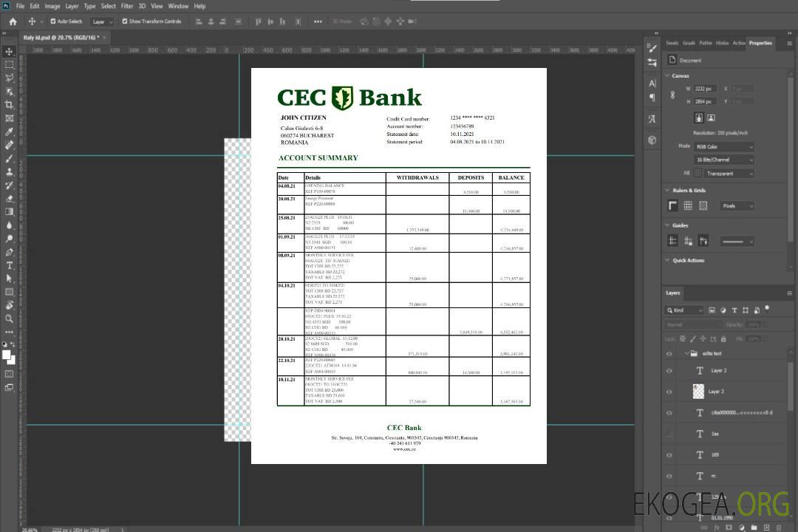
Task: Select the Clone Stamp tool
Action: click(x=9, y=172)
